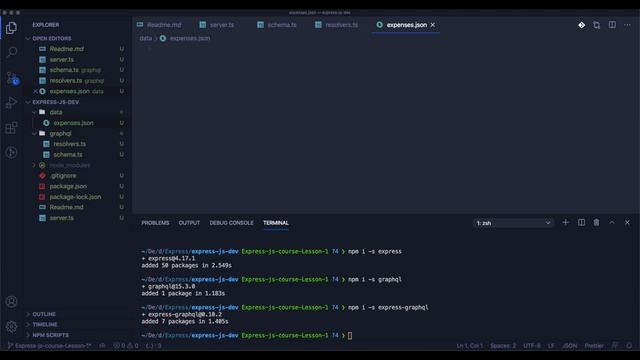This screenshot has height=360, width=640.
Task: Close the bottom panel
Action: 627,222
